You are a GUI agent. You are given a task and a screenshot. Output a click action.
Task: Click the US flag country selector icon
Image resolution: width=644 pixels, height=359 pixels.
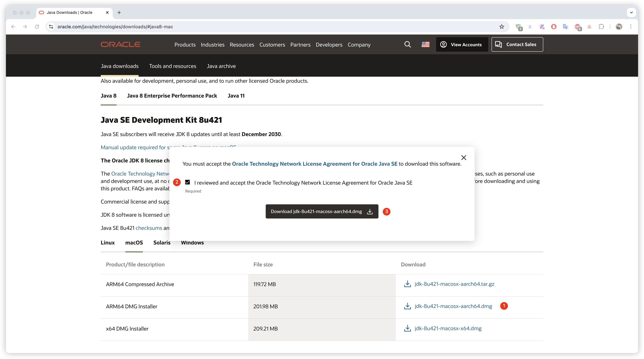(425, 44)
